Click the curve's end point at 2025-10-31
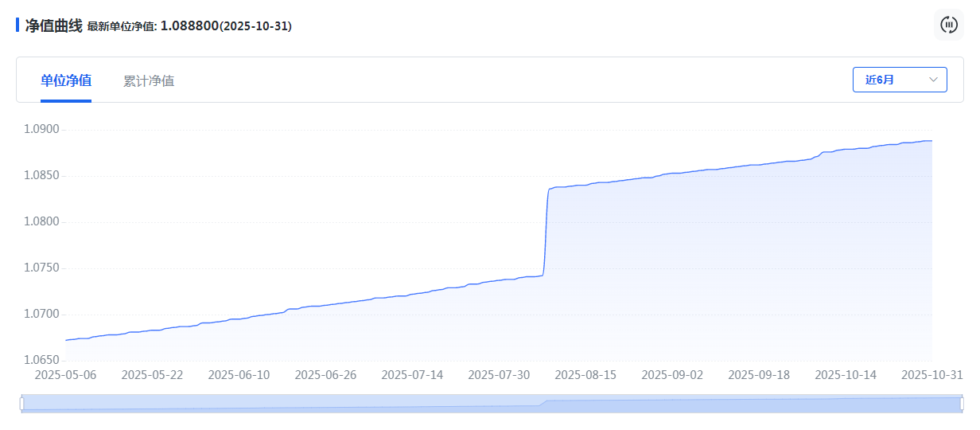The width and height of the screenshot is (980, 430). tap(931, 141)
